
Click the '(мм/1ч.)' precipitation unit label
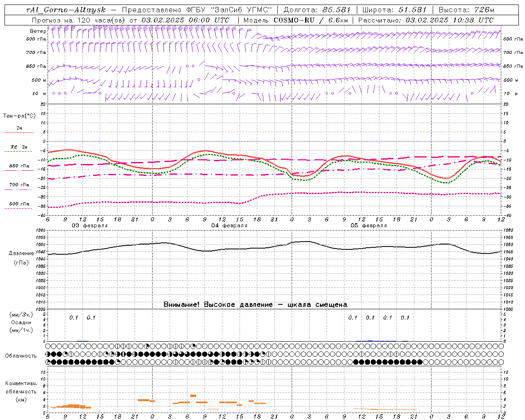[21, 331]
